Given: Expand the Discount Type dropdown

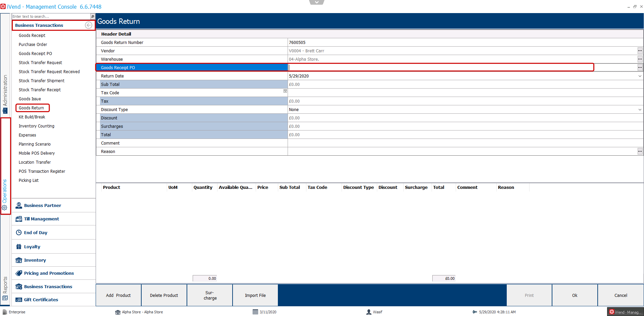Looking at the screenshot, I should coord(640,110).
